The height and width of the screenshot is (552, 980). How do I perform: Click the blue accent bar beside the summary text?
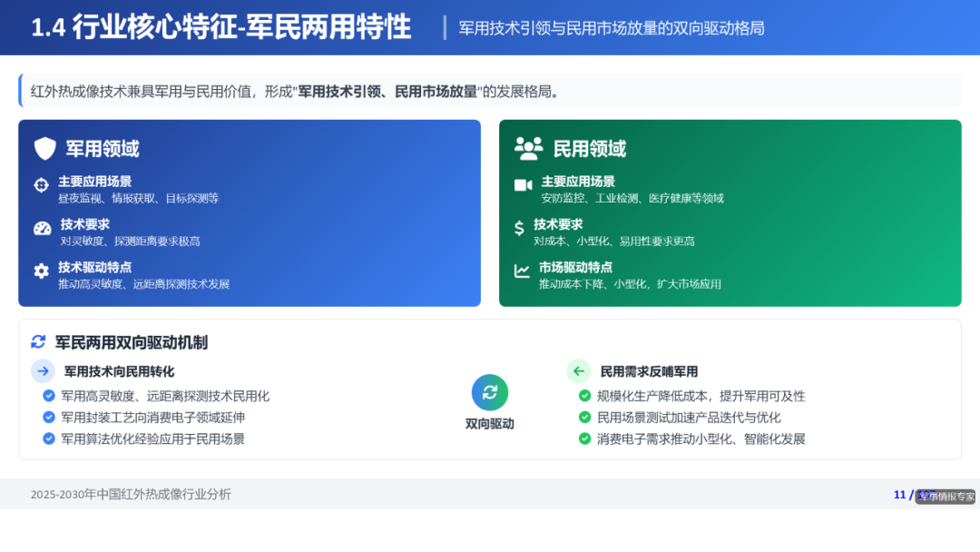pyautogui.click(x=20, y=91)
